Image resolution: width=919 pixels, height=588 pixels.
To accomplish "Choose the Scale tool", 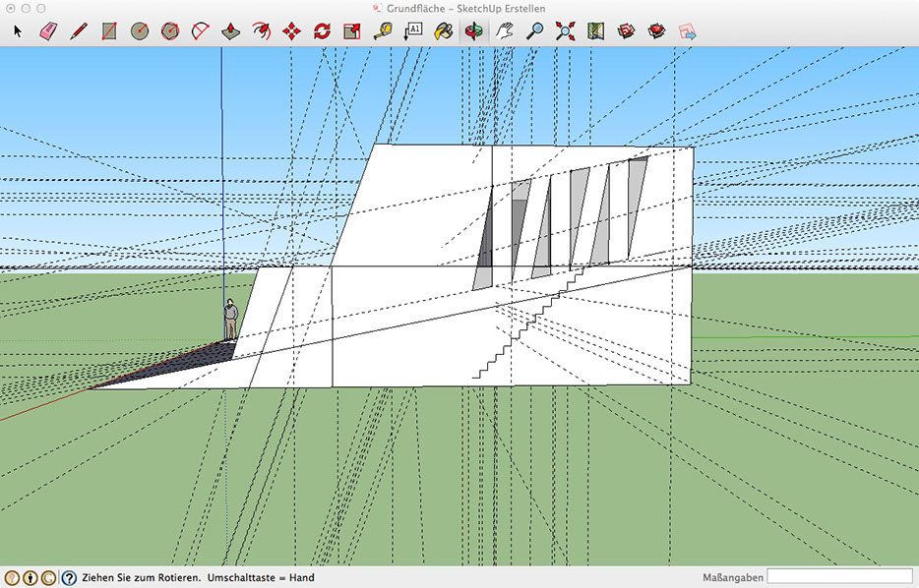I will click(x=352, y=30).
